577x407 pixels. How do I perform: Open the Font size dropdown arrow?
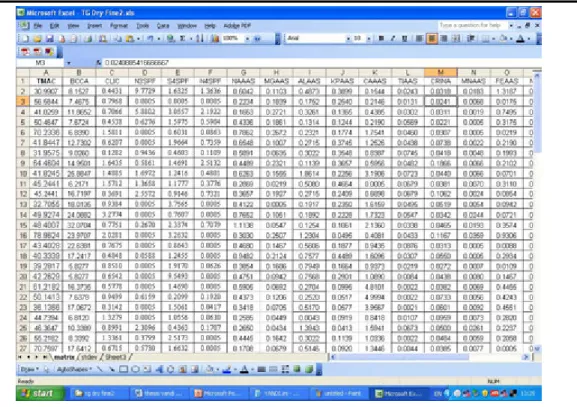[369, 38]
